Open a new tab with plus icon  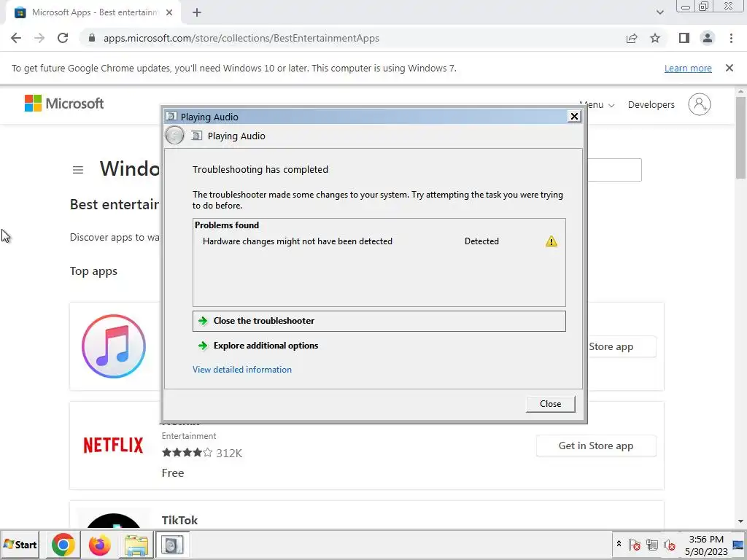click(197, 12)
